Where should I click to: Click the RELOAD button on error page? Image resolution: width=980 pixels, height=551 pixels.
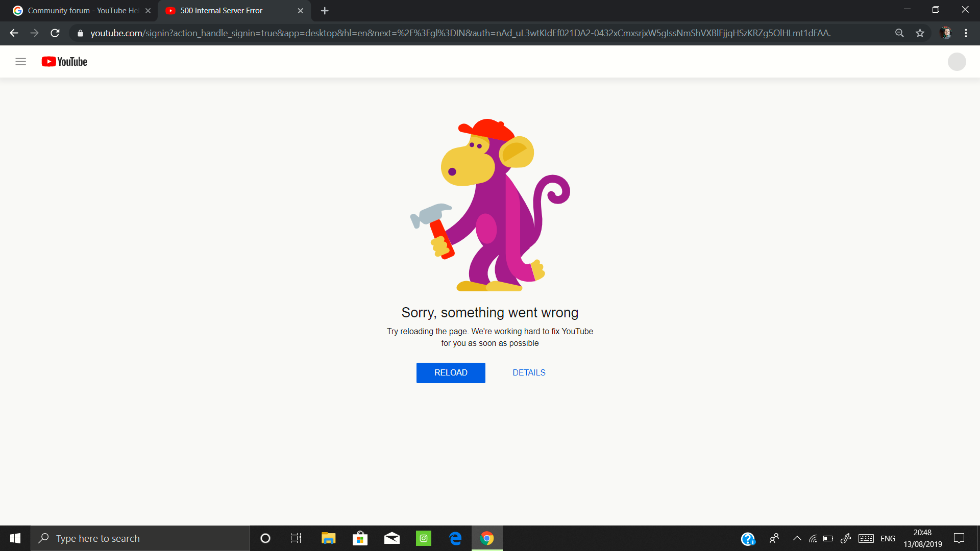[451, 372]
